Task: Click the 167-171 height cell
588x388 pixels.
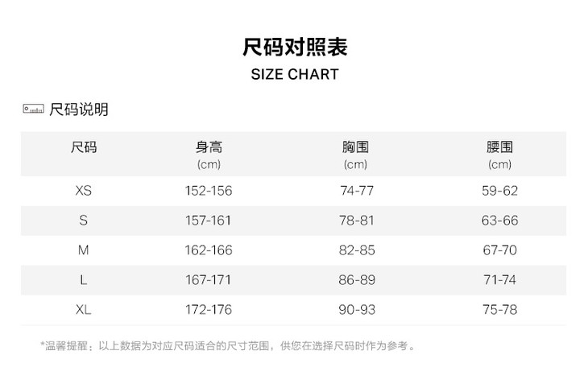Action: click(209, 280)
